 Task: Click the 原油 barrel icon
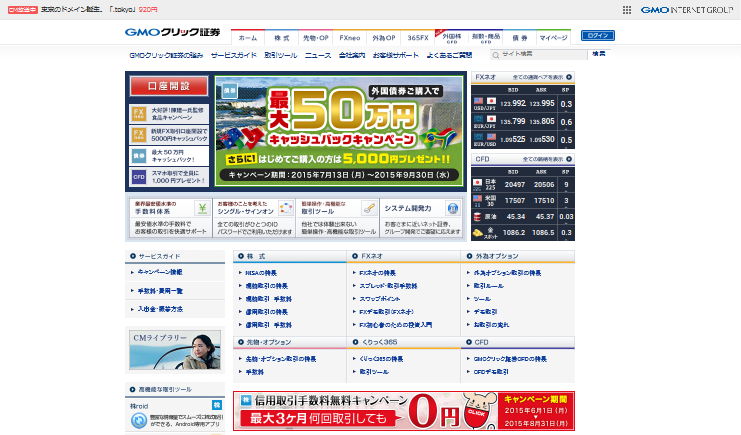click(x=477, y=217)
